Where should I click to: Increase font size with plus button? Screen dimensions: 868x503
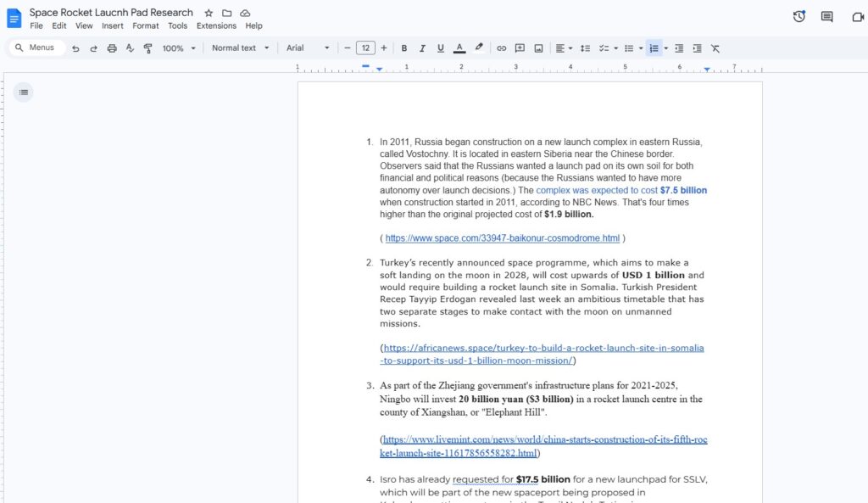(x=384, y=48)
